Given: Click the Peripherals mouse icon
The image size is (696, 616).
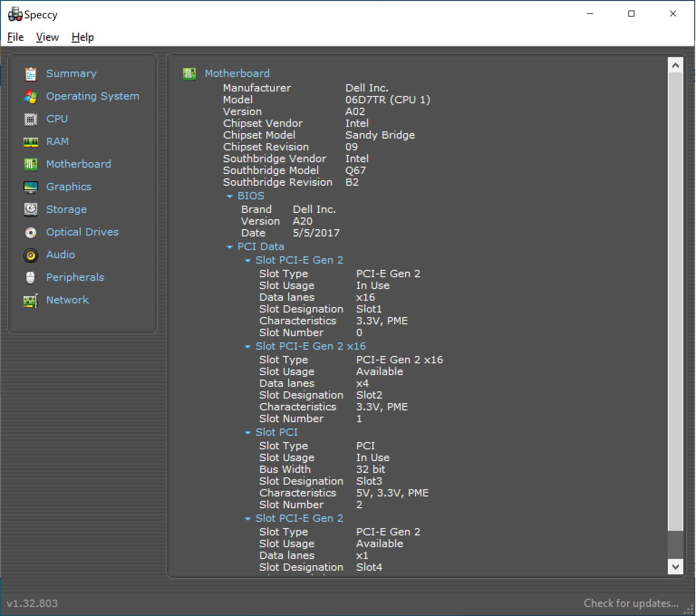Looking at the screenshot, I should (31, 278).
